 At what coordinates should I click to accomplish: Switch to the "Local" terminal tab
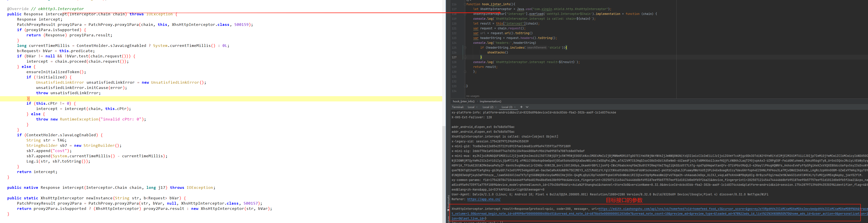(471, 107)
